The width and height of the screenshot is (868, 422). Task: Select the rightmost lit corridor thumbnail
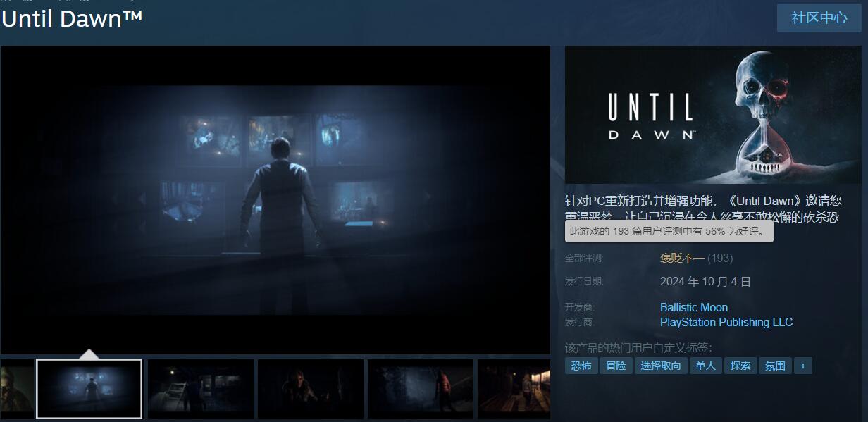point(514,389)
